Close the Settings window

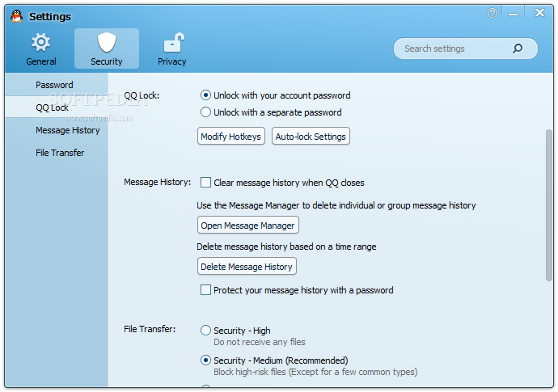point(539,13)
